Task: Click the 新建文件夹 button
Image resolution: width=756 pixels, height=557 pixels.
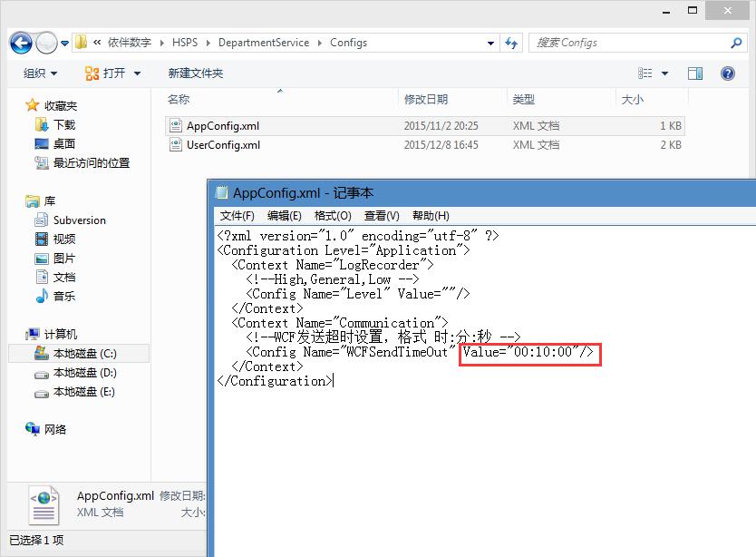Action: pyautogui.click(x=195, y=73)
